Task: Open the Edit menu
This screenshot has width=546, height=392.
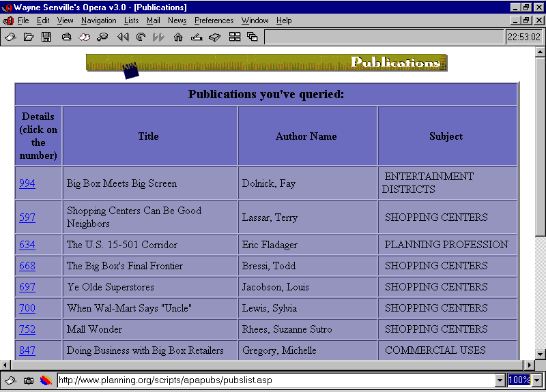Action: (43, 20)
